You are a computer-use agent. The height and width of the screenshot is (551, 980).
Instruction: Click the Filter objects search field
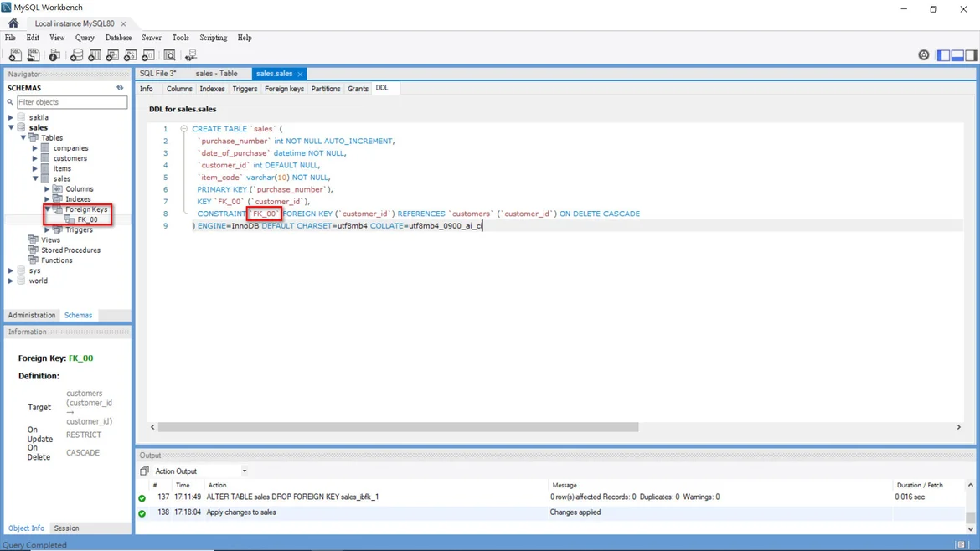(71, 102)
